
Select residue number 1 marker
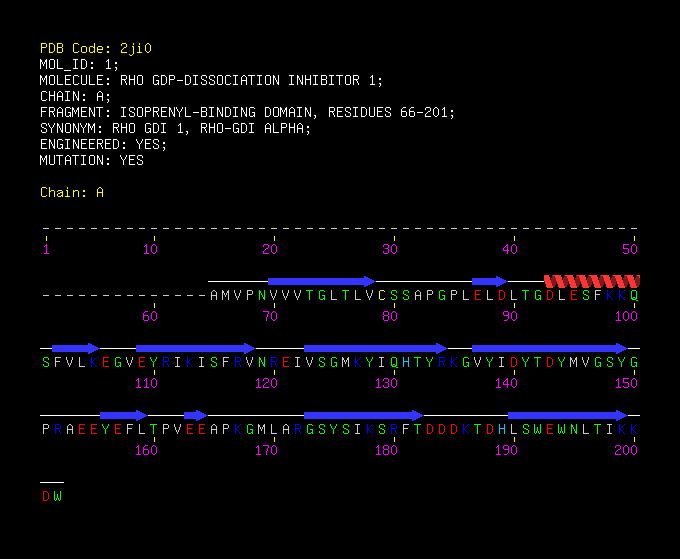[46, 249]
